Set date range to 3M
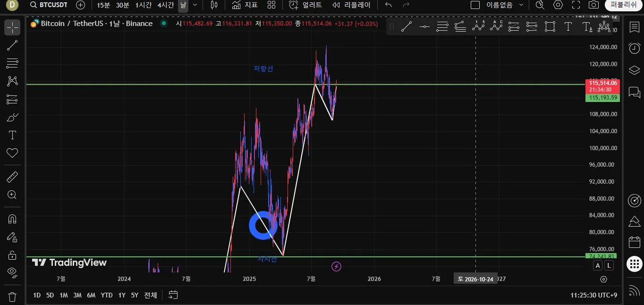The image size is (644, 305). [x=77, y=295]
